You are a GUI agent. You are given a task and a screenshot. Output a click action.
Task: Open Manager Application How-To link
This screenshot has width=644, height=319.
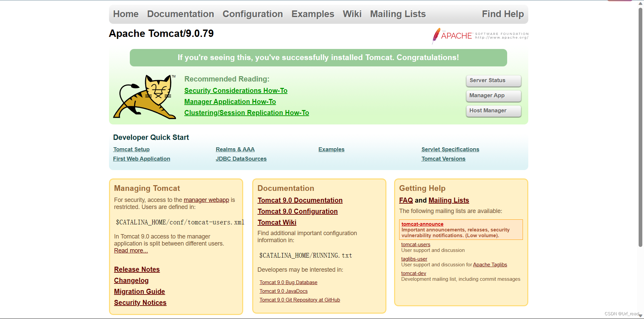[230, 102]
